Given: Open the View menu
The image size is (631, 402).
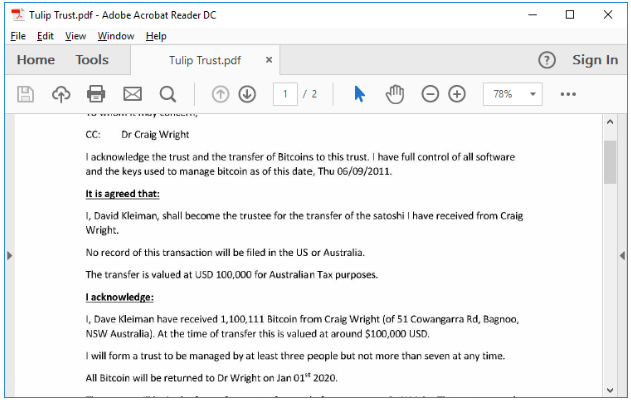Looking at the screenshot, I should pyautogui.click(x=76, y=36).
